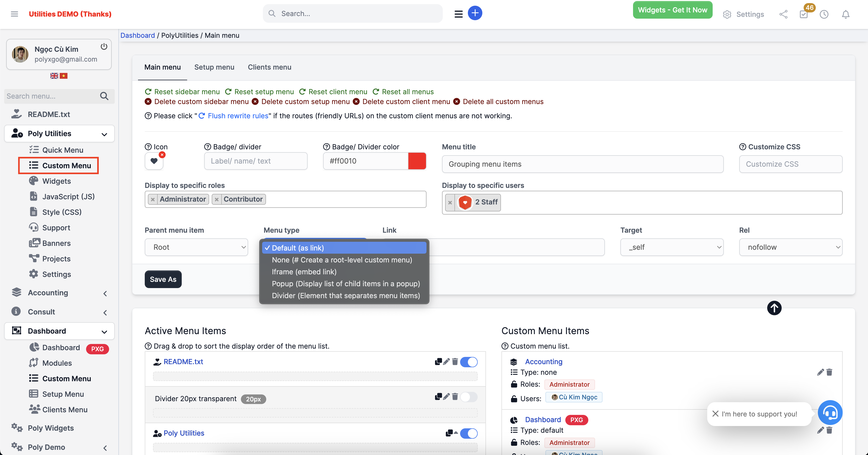Open the Parent menu item Root dropdown
868x455 pixels.
pos(196,247)
